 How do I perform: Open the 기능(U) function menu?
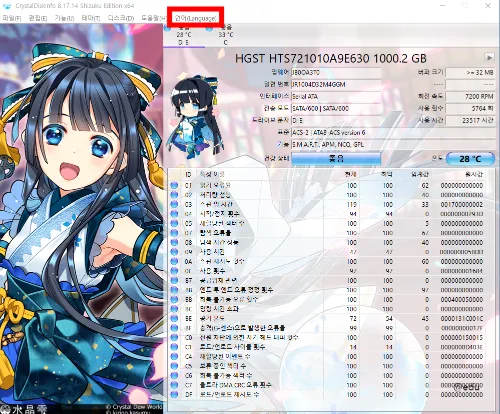64,18
